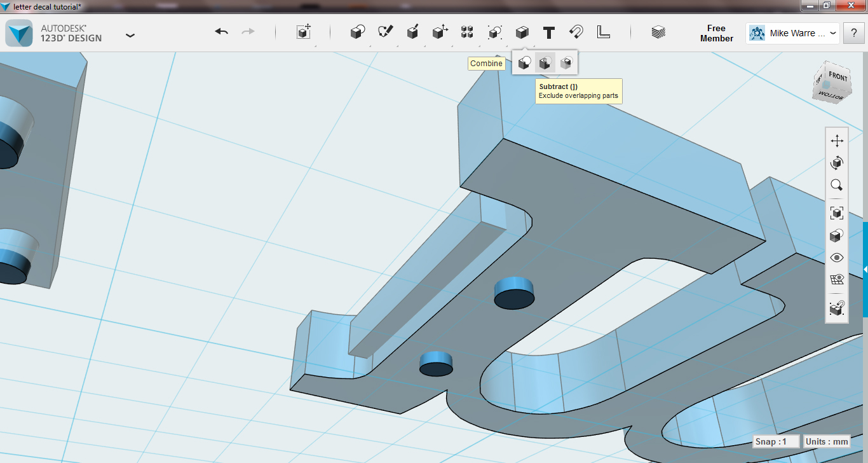Select the Text tool

point(549,32)
